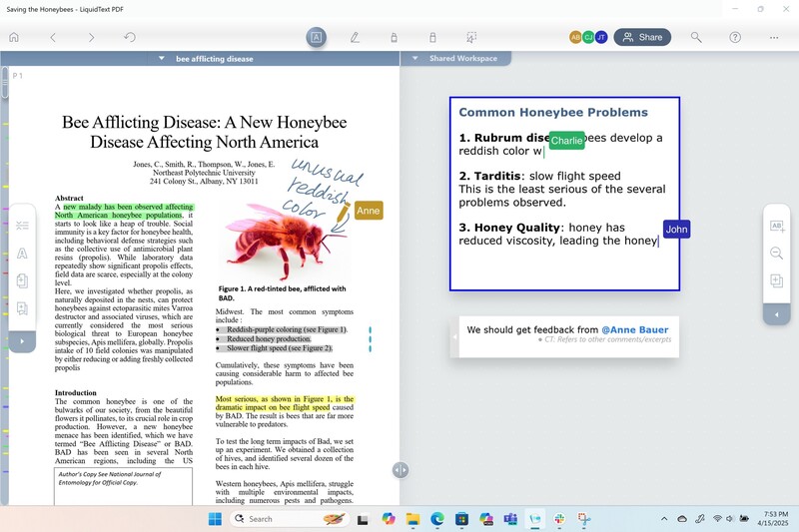Click the AB collaborator avatar

click(x=575, y=37)
